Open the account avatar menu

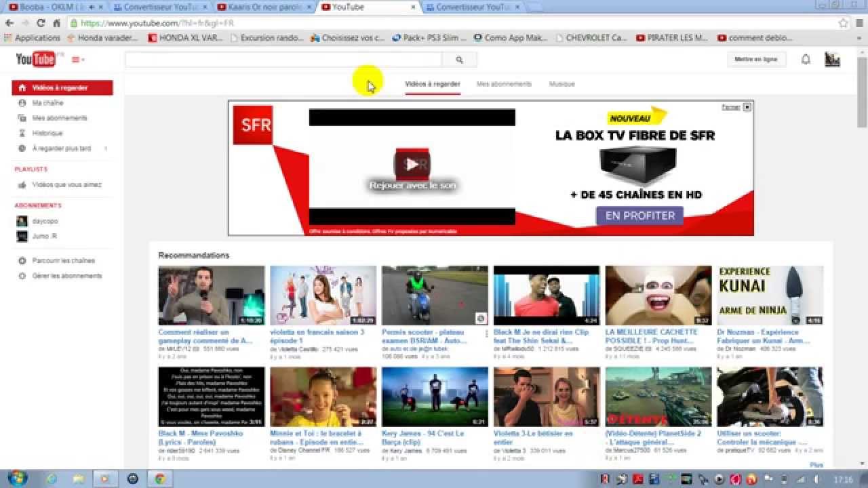click(x=832, y=60)
